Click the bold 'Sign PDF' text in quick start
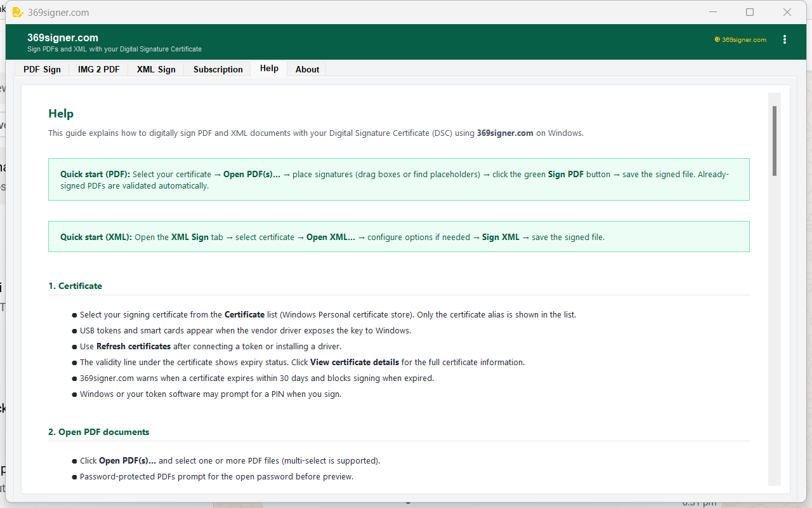Image resolution: width=812 pixels, height=508 pixels. click(x=566, y=174)
